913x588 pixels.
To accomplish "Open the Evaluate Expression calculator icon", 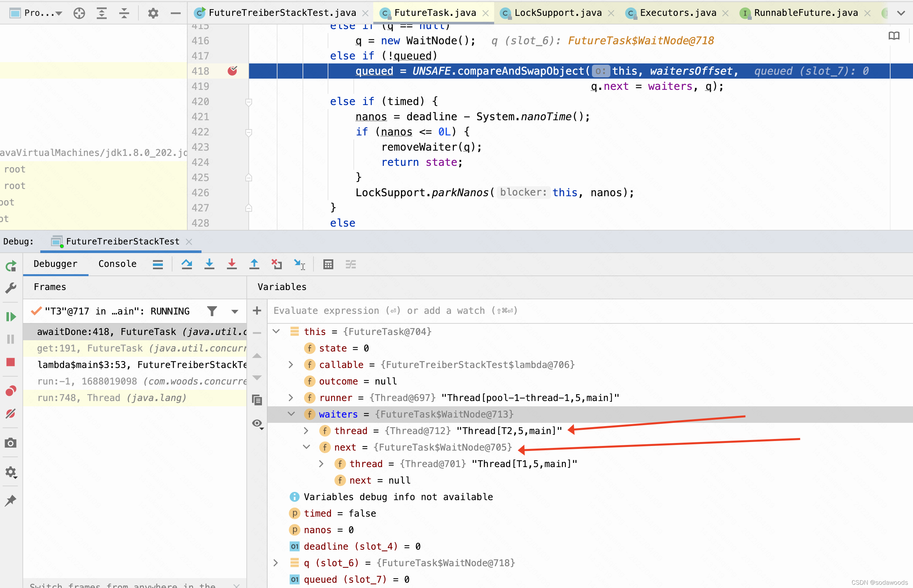I will [x=328, y=264].
